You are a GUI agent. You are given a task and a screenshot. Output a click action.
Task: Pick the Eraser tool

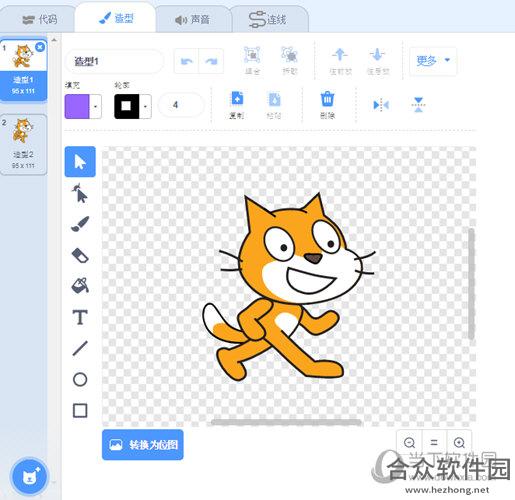pyautogui.click(x=80, y=255)
